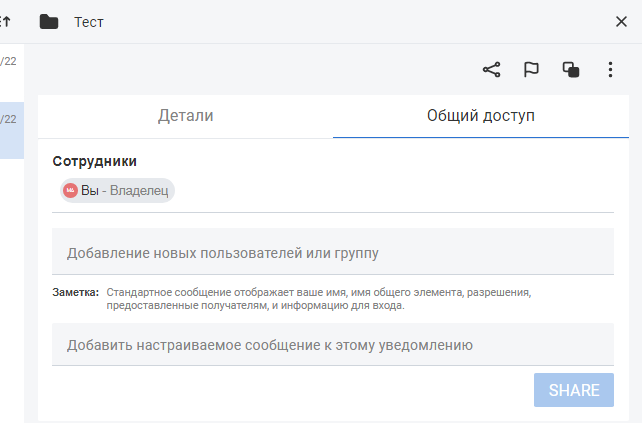This screenshot has width=642, height=423.
Task: Select the highlighted list row dated /22
Action: point(11,129)
